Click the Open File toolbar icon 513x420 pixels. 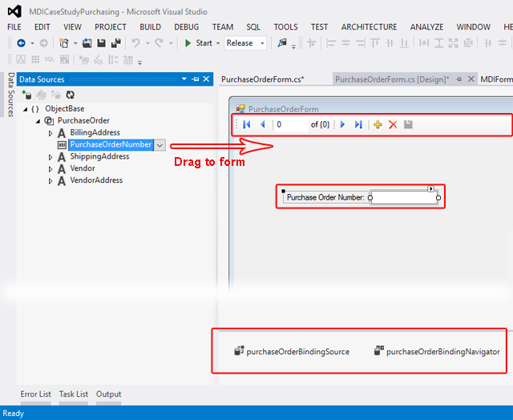87,42
